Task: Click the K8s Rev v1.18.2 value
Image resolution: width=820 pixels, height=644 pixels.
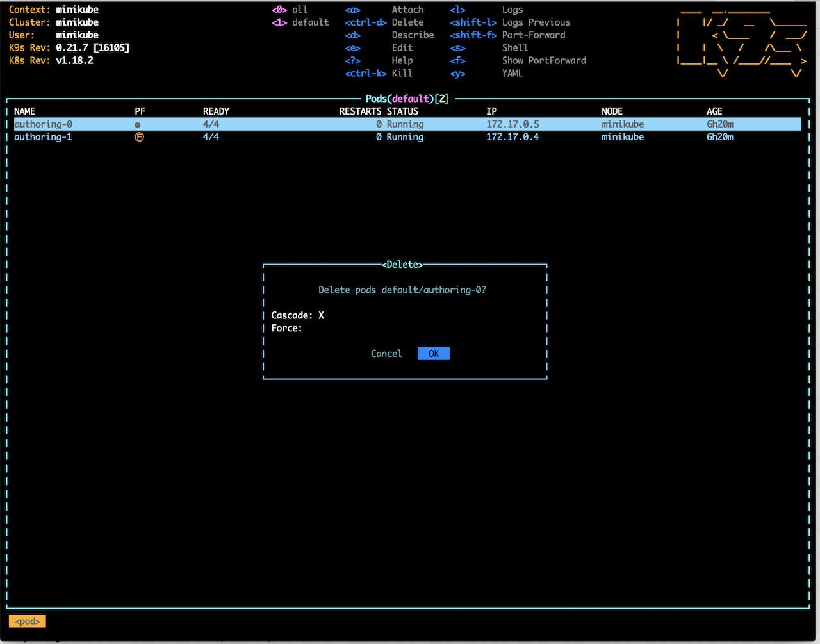Action: (x=74, y=61)
